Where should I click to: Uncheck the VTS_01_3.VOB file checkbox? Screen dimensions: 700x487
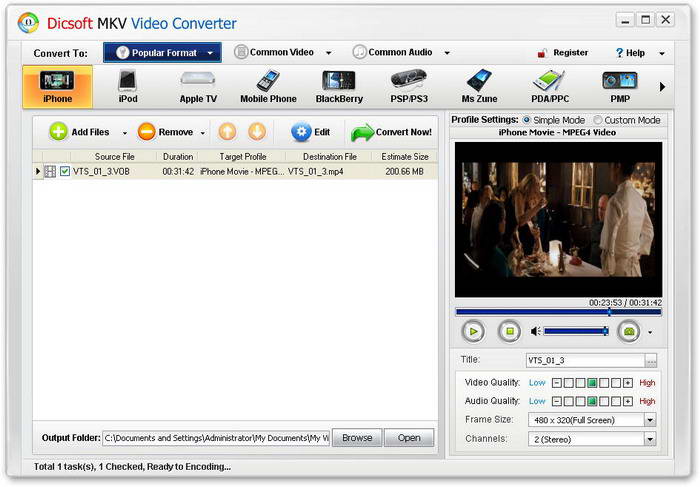click(65, 171)
